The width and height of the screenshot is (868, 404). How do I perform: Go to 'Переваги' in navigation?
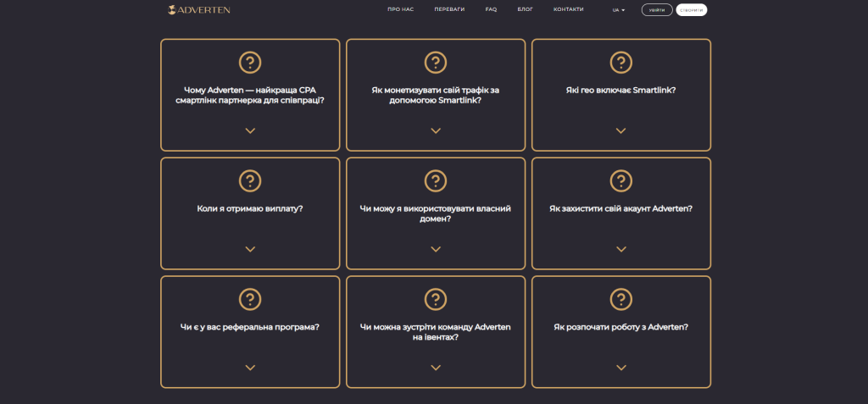tap(449, 9)
